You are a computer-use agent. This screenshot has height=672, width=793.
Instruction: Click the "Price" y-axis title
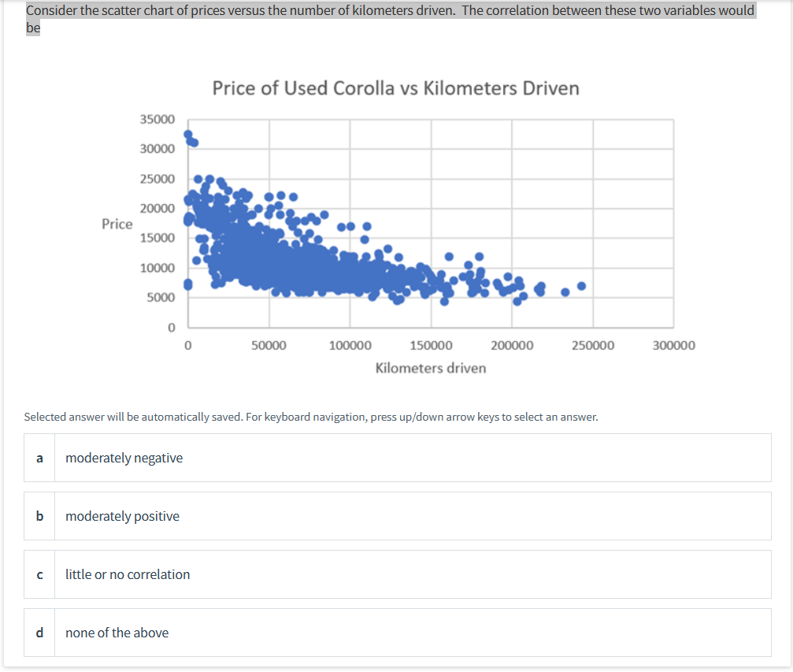[117, 224]
